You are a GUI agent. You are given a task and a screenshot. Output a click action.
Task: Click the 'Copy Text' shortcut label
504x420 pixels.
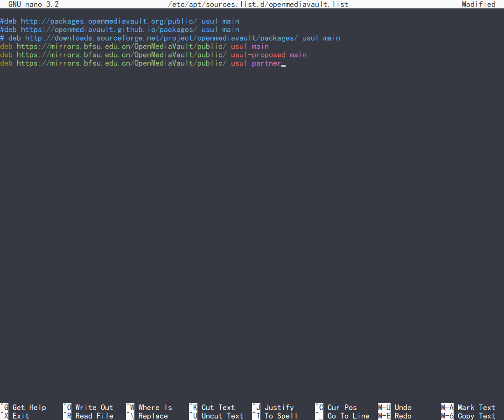(x=476, y=416)
